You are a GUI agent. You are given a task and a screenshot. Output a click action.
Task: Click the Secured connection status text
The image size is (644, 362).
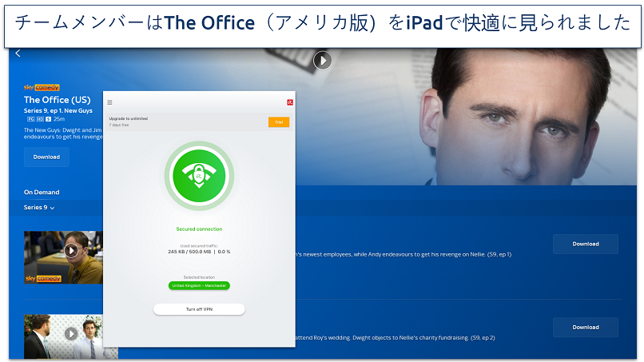(199, 229)
